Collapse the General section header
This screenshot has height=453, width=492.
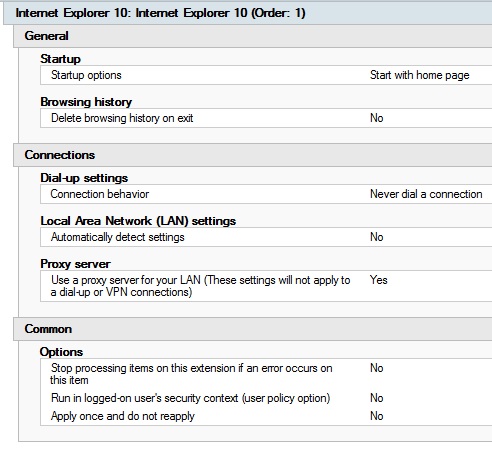253,36
